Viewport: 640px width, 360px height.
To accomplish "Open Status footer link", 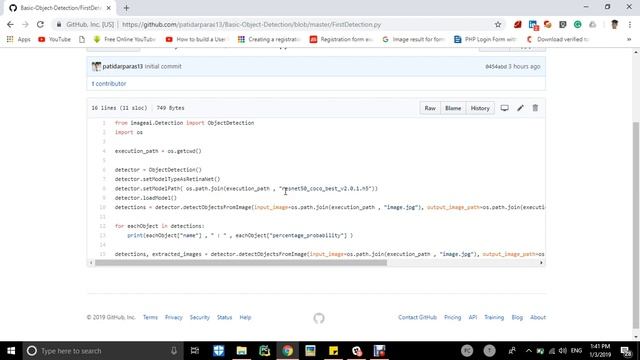I will 224,317.
